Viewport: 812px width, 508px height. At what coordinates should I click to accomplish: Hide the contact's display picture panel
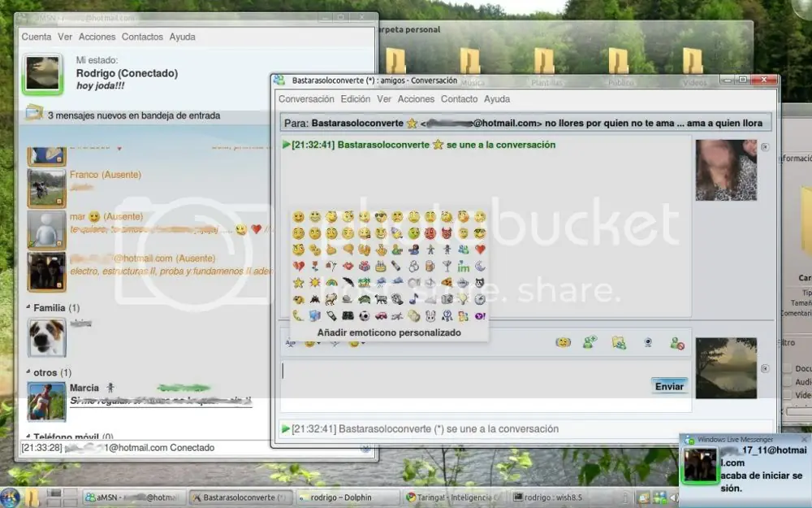[765, 147]
